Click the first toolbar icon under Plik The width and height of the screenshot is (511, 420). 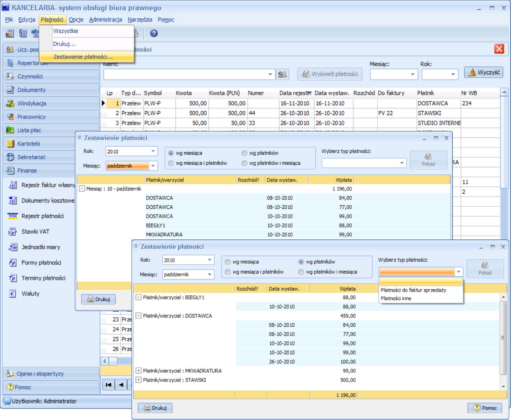9,34
